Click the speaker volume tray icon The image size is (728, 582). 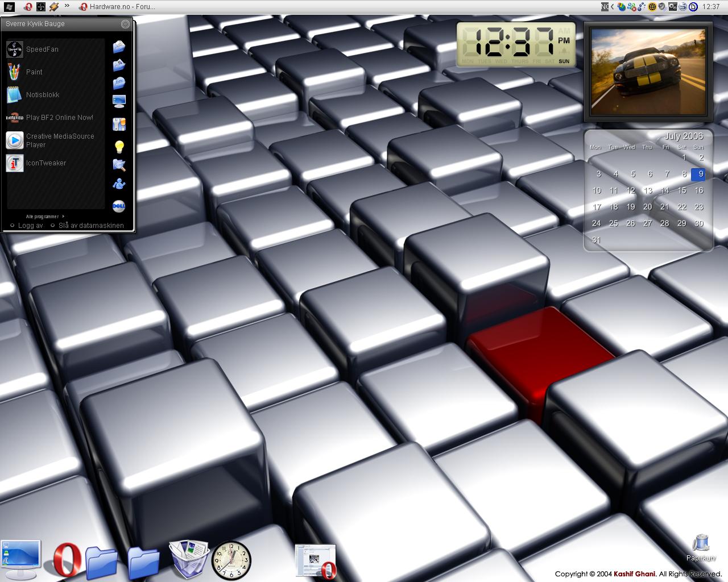click(662, 7)
